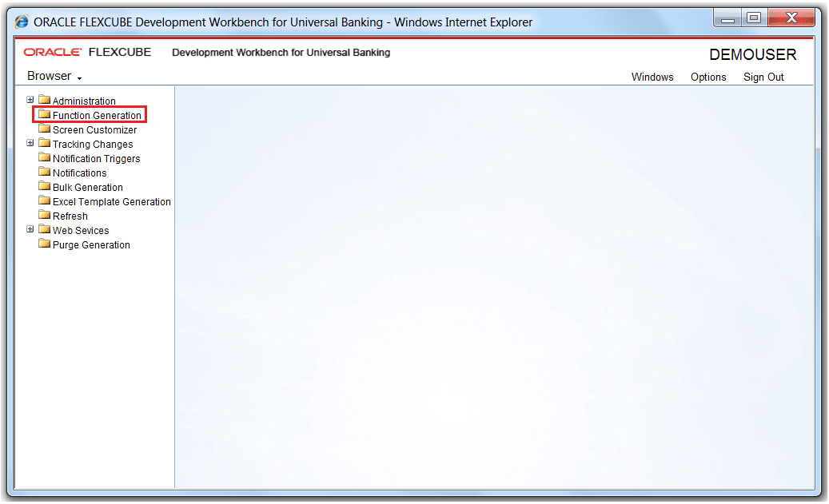Minimize the Internet Explorer window
Screen dimensions: 829x504
click(x=728, y=18)
